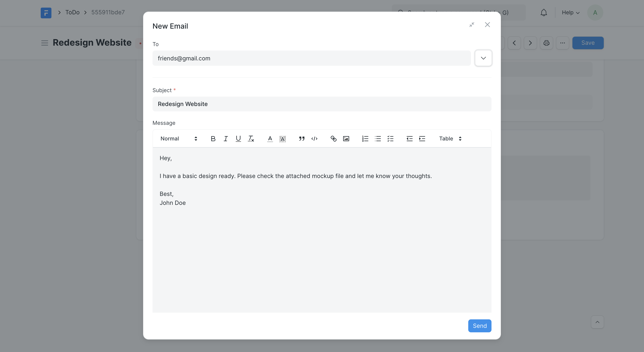Image resolution: width=644 pixels, height=352 pixels.
Task: Navigate to ToDo in the breadcrumb
Action: pos(72,12)
